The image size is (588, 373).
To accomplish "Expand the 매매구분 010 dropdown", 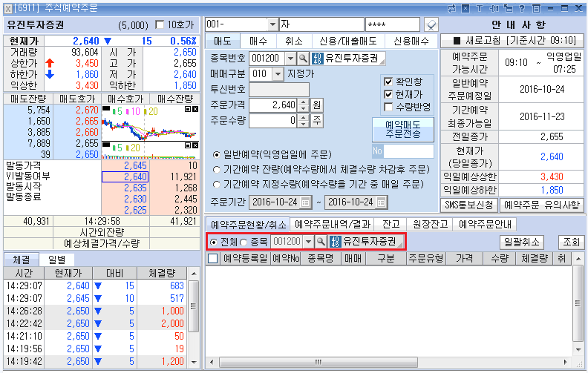I will [278, 73].
